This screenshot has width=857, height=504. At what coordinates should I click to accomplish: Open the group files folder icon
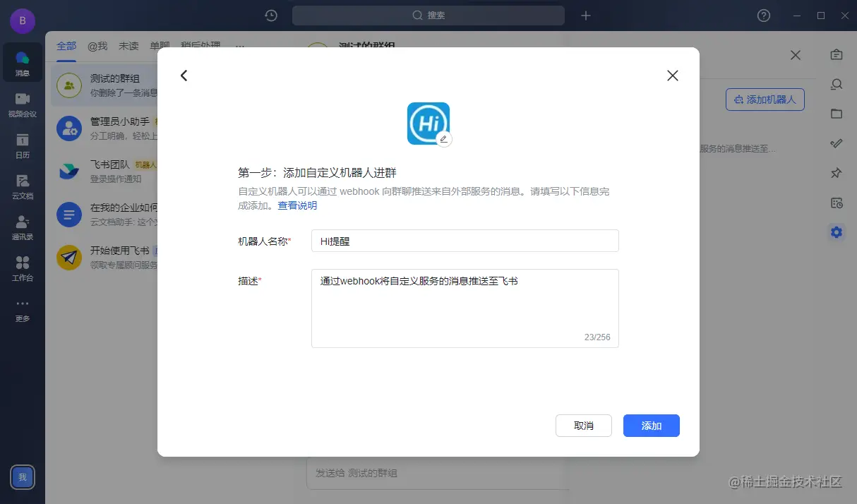(x=837, y=114)
